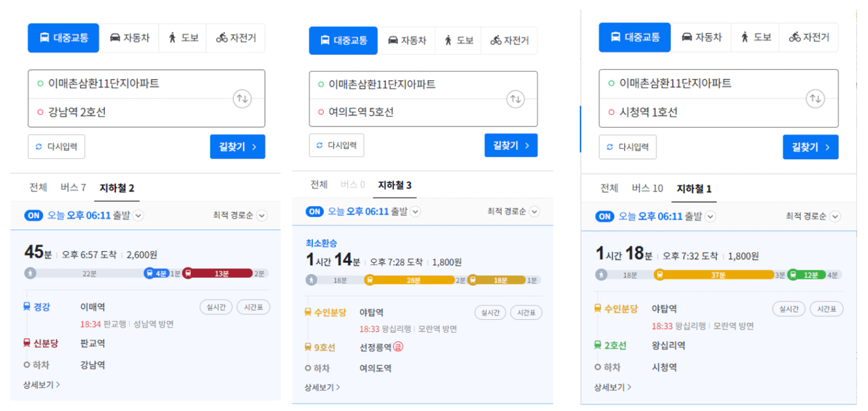This screenshot has height=411, width=868.
Task: Swap origin and destination in 강남역 panel
Action: pyautogui.click(x=243, y=98)
